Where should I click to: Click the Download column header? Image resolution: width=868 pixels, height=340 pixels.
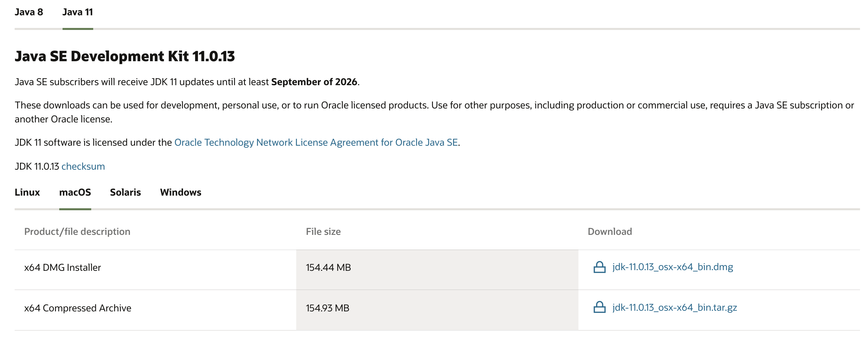click(x=609, y=232)
